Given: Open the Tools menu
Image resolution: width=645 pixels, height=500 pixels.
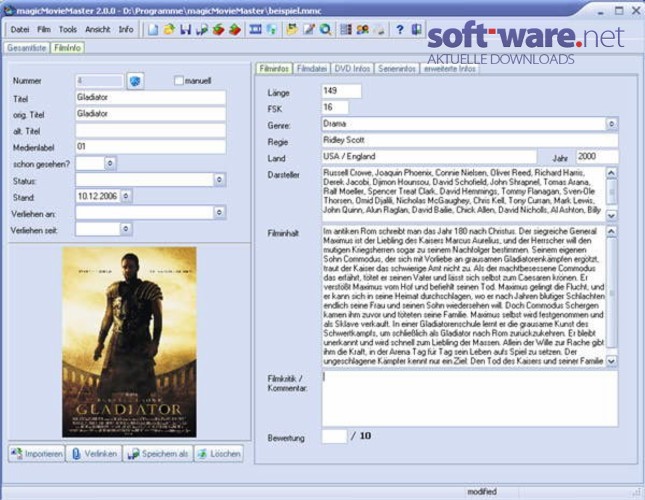Looking at the screenshot, I should (68, 30).
